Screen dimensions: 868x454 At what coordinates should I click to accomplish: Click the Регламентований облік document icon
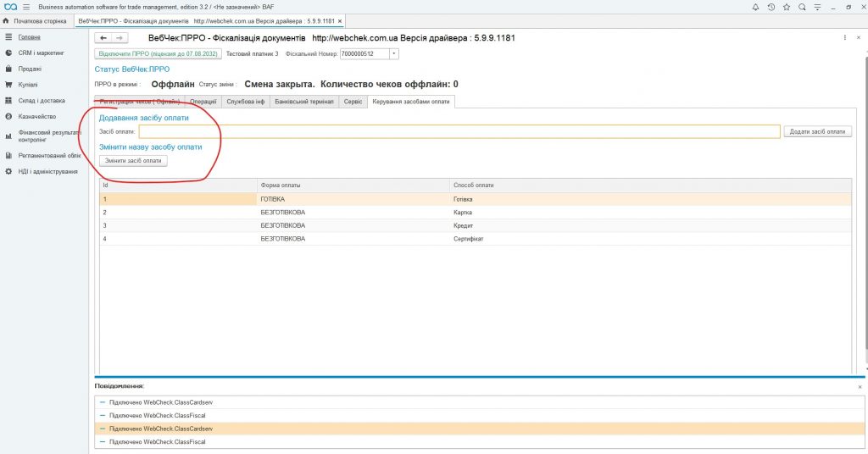click(x=8, y=156)
